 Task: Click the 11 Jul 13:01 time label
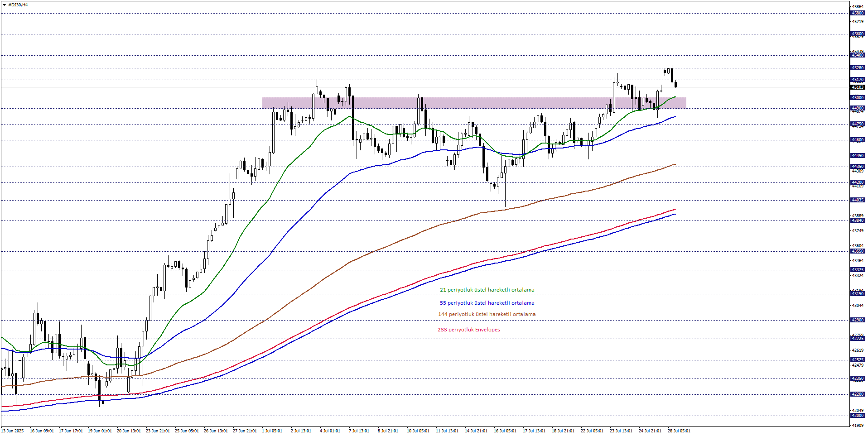447,431
